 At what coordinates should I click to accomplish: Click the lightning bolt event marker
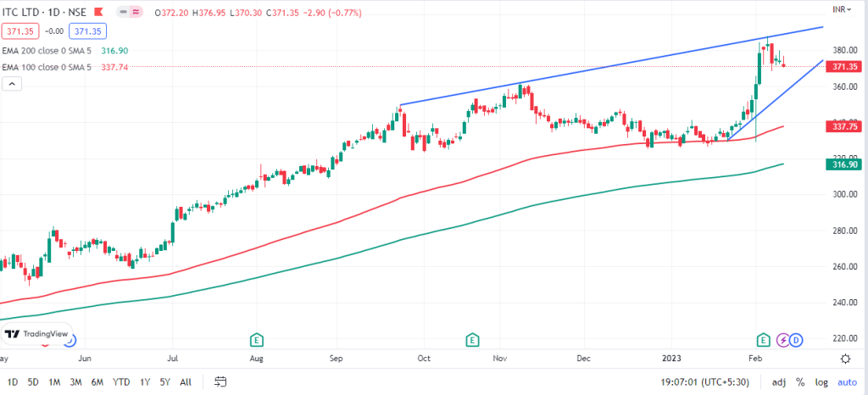point(782,340)
